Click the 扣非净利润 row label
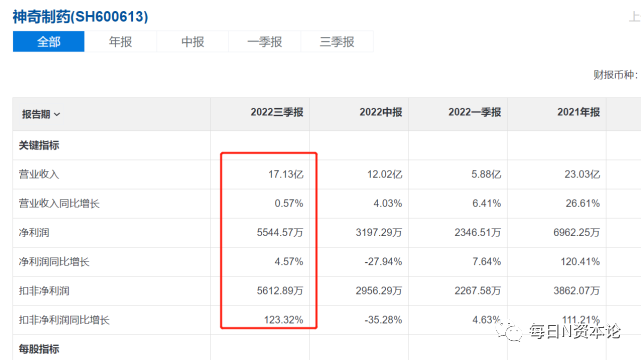This screenshot has height=360, width=641. click(44, 291)
